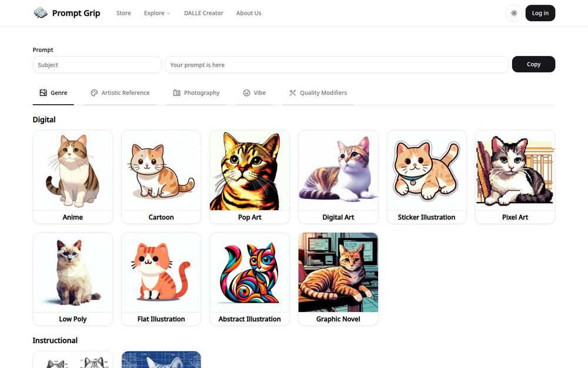This screenshot has width=588, height=368.
Task: Click the Log in button
Action: (540, 13)
